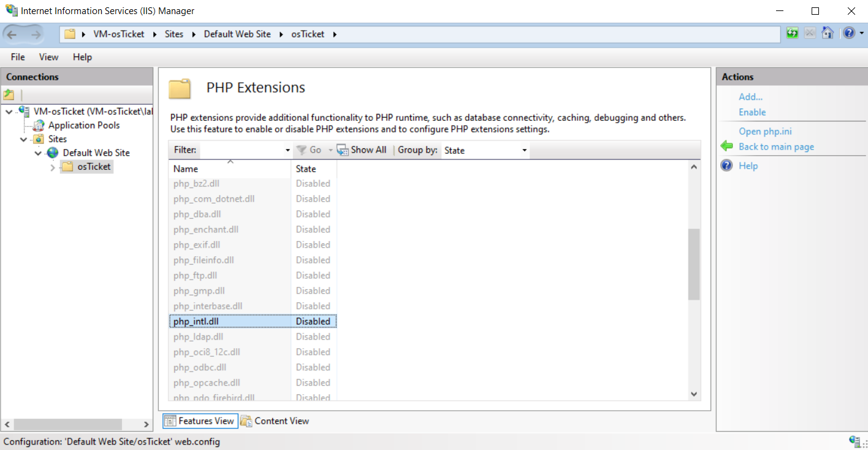This screenshot has height=450, width=868.
Task: Click the Help icon in Actions pane
Action: (x=727, y=166)
